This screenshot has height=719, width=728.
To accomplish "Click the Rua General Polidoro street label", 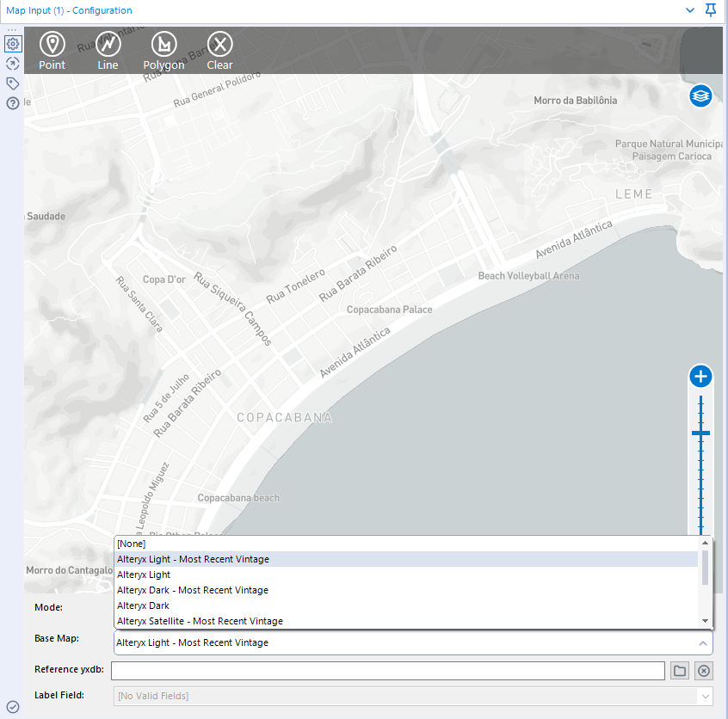I will click(x=217, y=89).
